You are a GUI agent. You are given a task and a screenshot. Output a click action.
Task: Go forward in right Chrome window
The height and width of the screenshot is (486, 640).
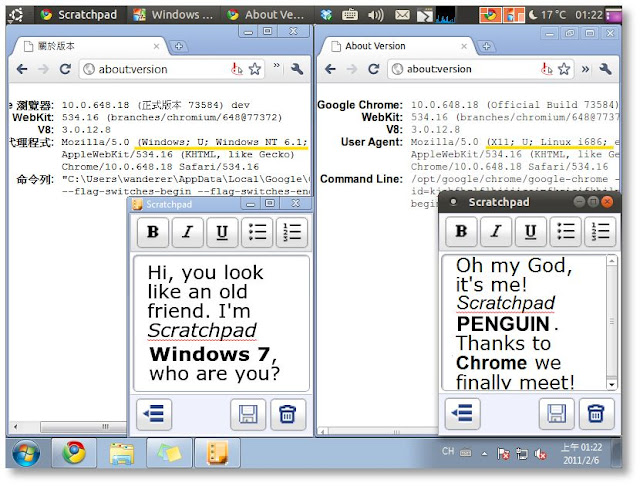[x=351, y=69]
